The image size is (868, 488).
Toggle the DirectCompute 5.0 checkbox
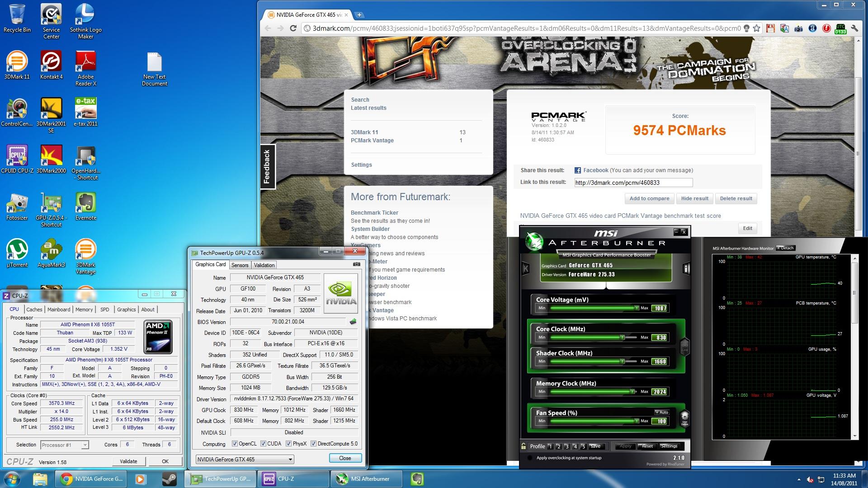(x=313, y=444)
